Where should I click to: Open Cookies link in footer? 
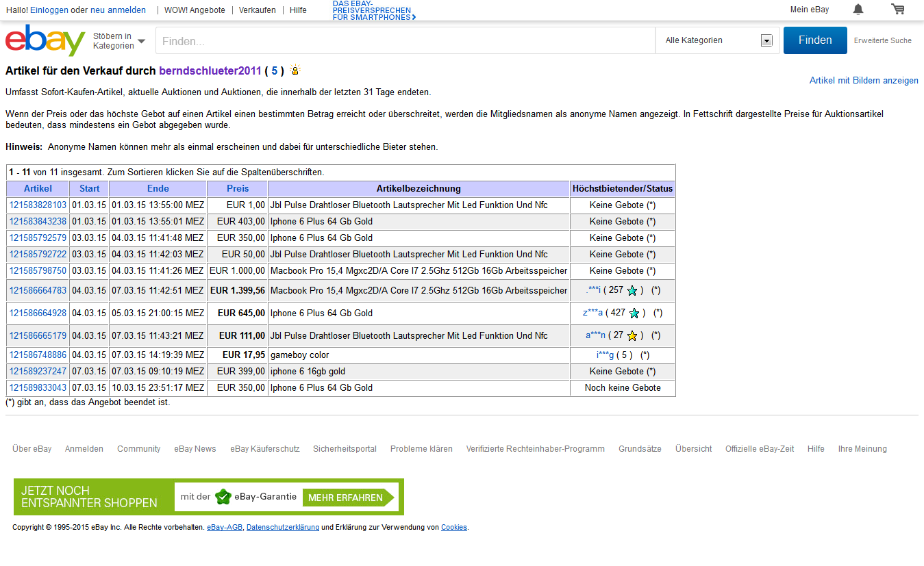[453, 527]
